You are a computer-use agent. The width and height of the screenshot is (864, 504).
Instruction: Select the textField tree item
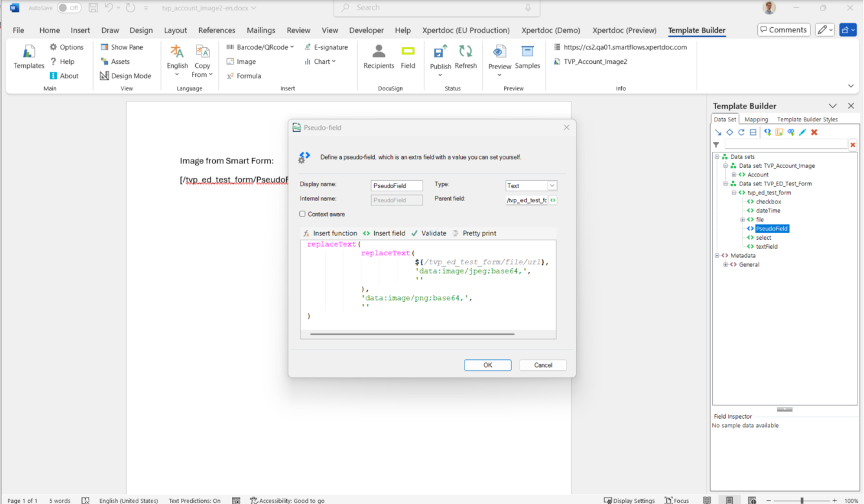pos(766,246)
